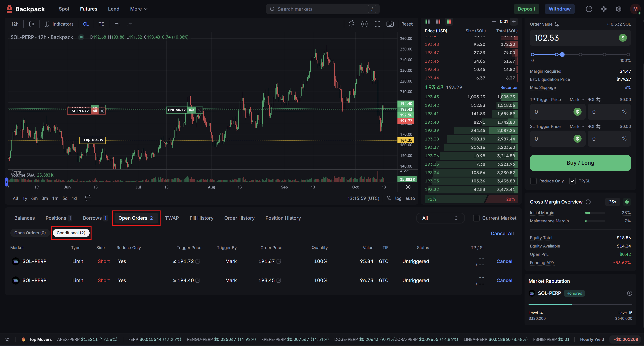Edit trigger price 191.72 pencil icon

pos(198,261)
